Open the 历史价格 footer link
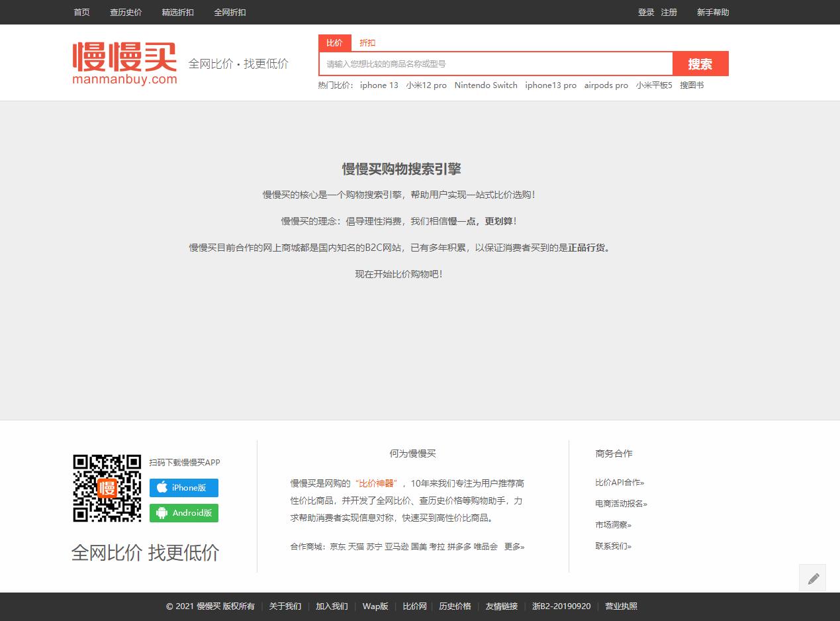840x621 pixels. 455,606
